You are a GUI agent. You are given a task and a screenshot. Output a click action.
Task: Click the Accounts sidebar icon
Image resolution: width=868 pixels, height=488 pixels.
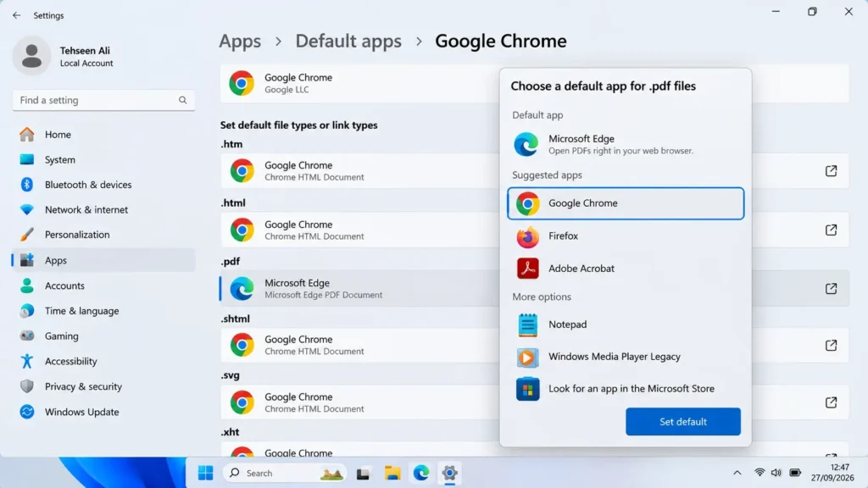tap(26, 286)
